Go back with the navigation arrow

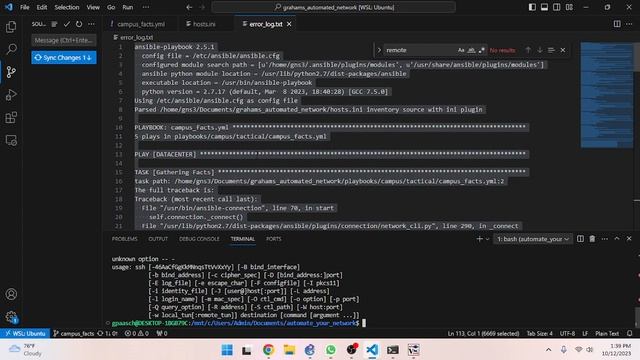[x=189, y=7]
